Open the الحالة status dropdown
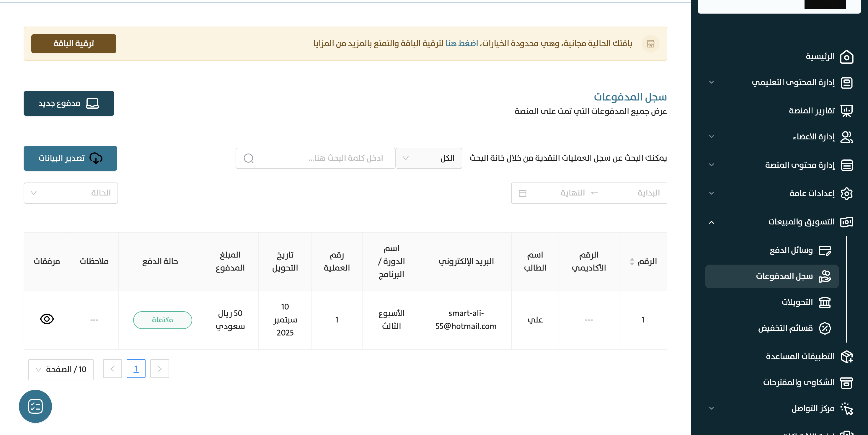868x435 pixels. point(71,193)
